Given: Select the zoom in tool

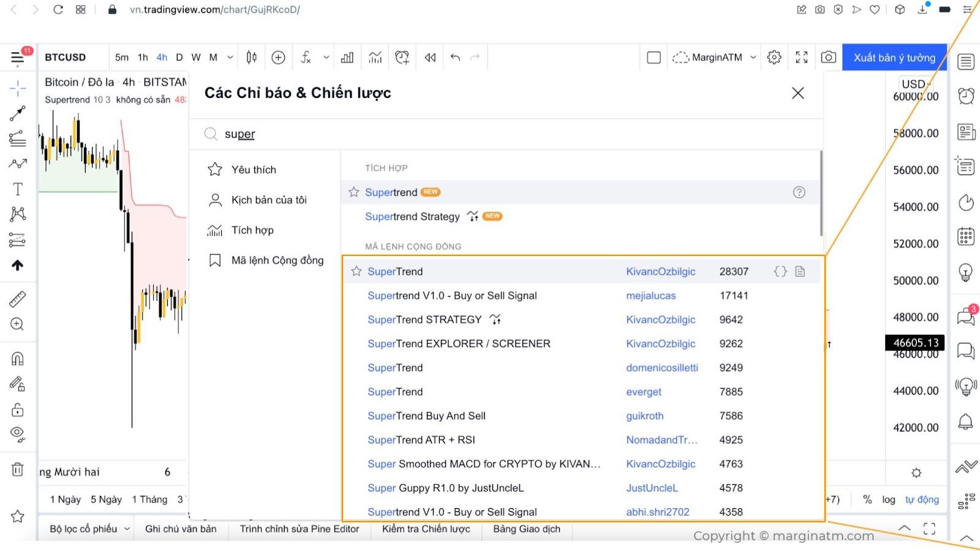Looking at the screenshot, I should pos(18,324).
